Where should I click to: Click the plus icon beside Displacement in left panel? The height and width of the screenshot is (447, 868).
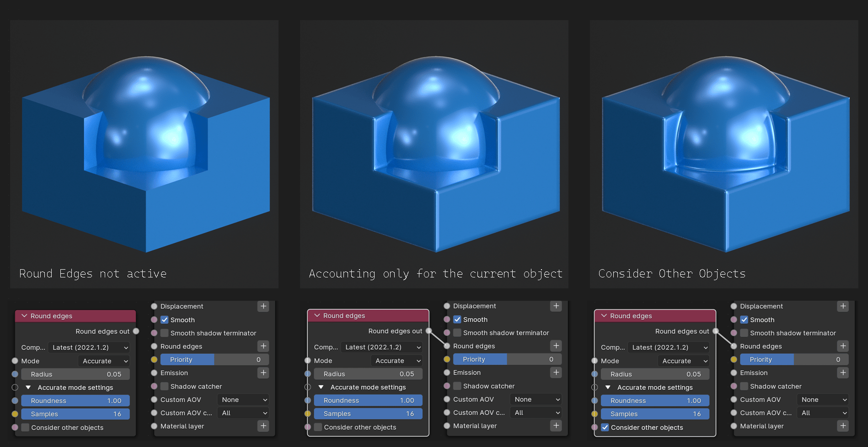(x=263, y=306)
